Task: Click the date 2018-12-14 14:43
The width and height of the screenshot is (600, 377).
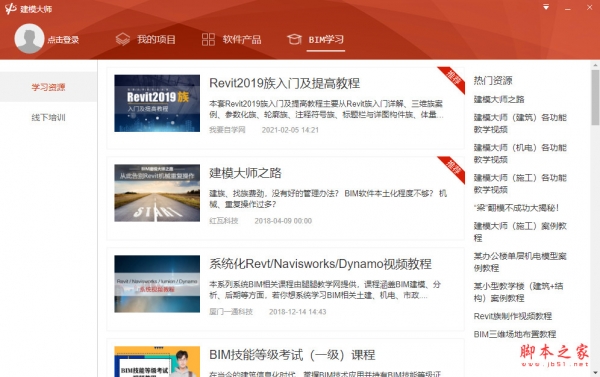Action: [298, 312]
